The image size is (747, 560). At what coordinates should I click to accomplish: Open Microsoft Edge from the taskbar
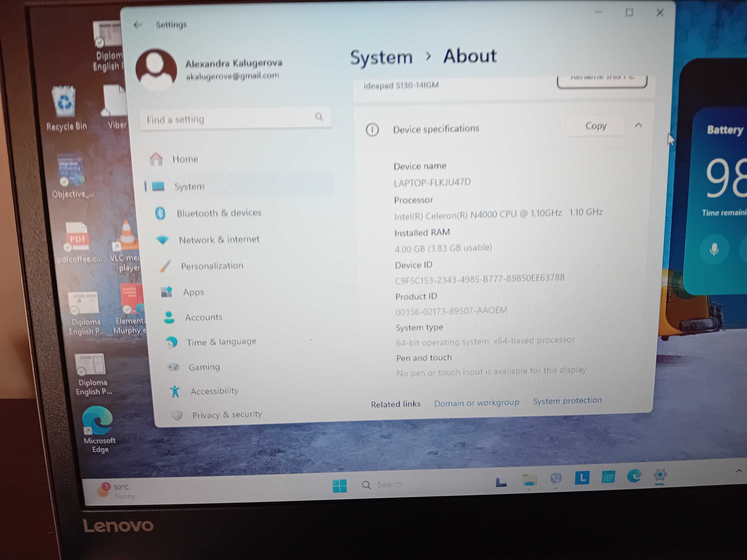click(634, 476)
